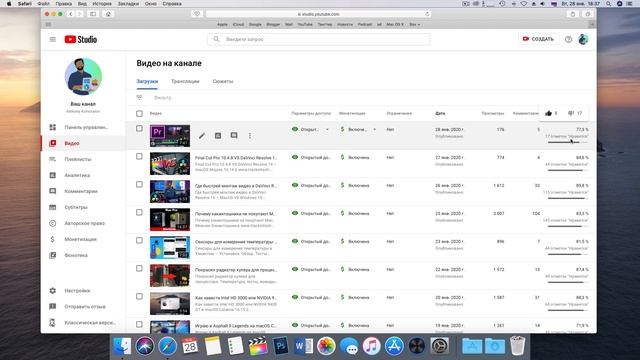Open access setting for Как завести Intel HD 3000
Screen dimensions: 640x360
[x=311, y=298]
